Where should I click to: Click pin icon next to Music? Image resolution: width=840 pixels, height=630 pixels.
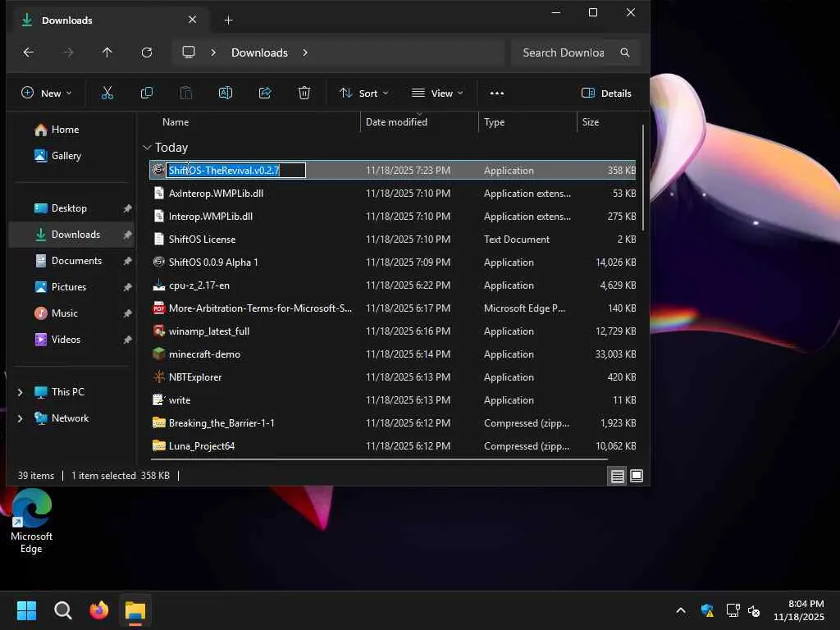click(x=127, y=313)
